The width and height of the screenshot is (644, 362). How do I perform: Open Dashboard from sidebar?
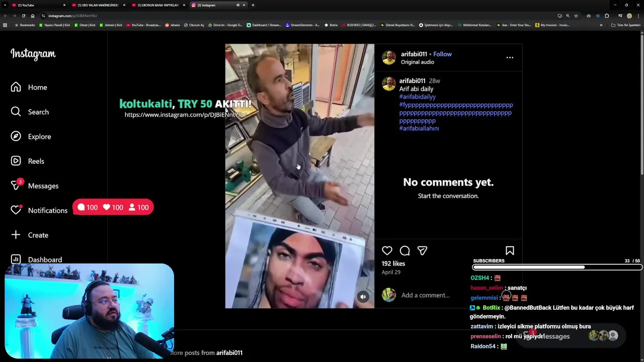36,260
